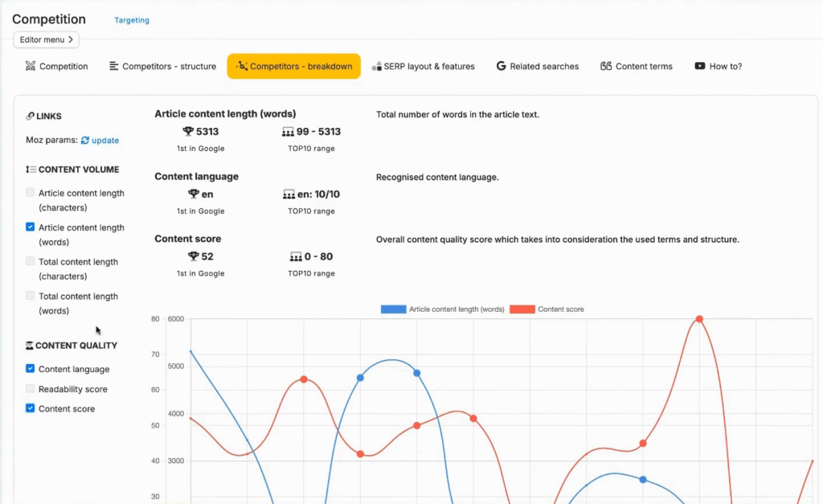The image size is (823, 504).
Task: Open the How to? tab
Action: click(718, 66)
